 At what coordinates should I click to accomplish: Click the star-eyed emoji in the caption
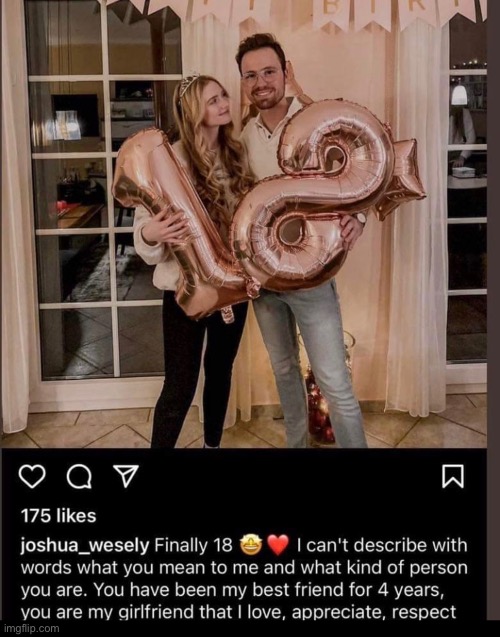[251, 545]
